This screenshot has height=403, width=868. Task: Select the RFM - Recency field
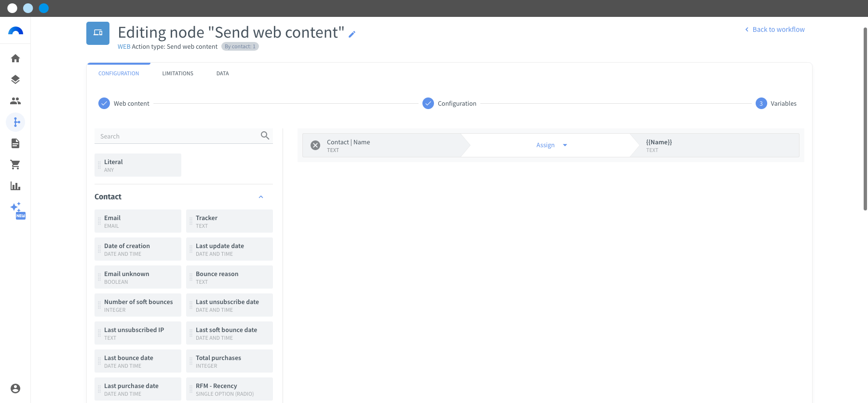point(230,389)
